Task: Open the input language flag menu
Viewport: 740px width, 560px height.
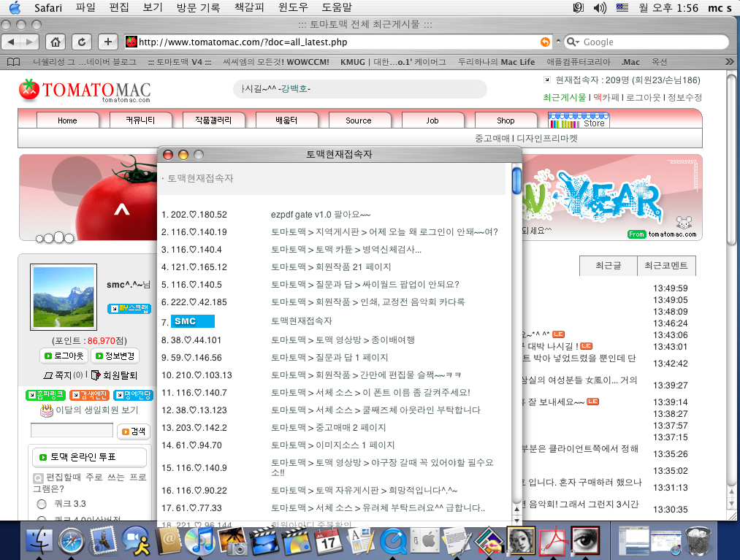Action: (622, 8)
